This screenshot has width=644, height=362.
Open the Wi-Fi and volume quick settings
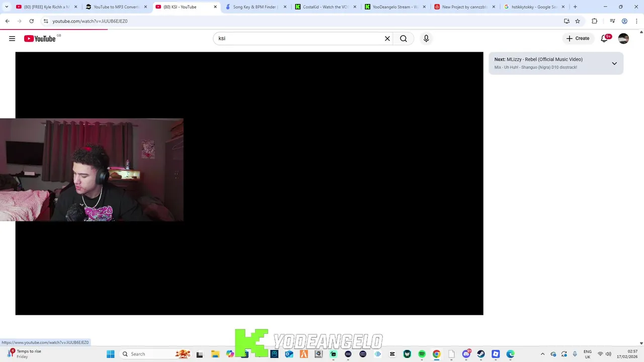(x=604, y=354)
